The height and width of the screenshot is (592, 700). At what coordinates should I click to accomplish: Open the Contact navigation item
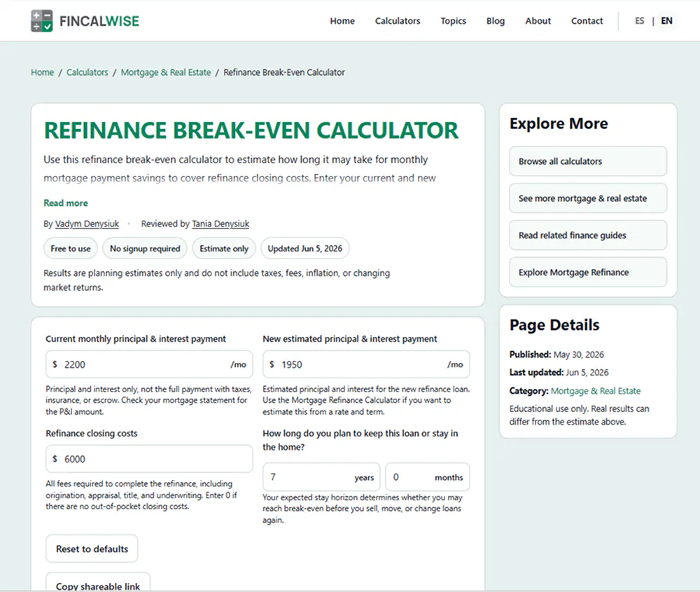(x=587, y=21)
